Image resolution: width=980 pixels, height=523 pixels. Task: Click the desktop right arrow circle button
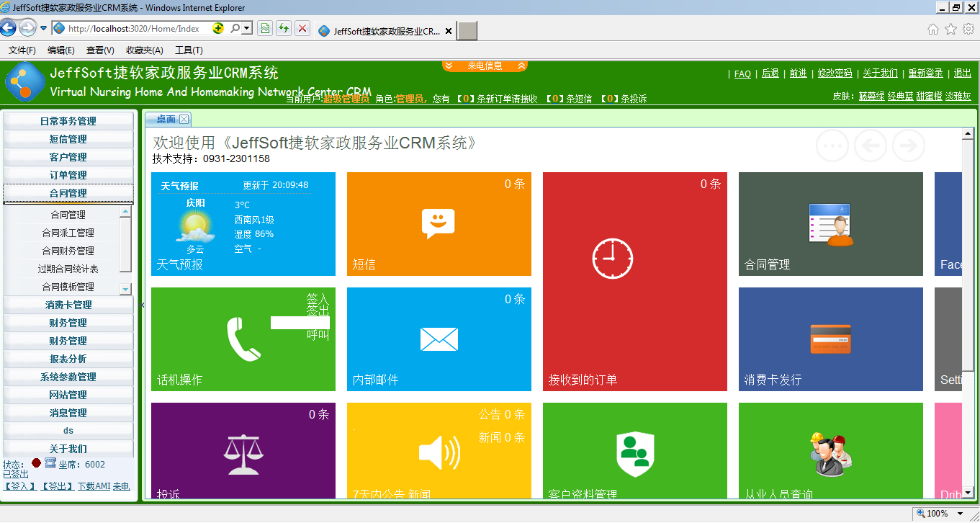tap(909, 146)
